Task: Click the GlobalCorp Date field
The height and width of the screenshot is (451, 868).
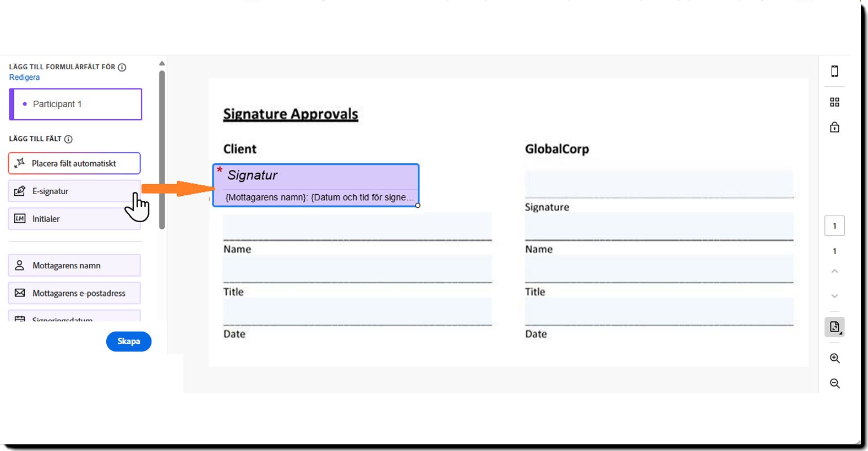Action: [659, 311]
